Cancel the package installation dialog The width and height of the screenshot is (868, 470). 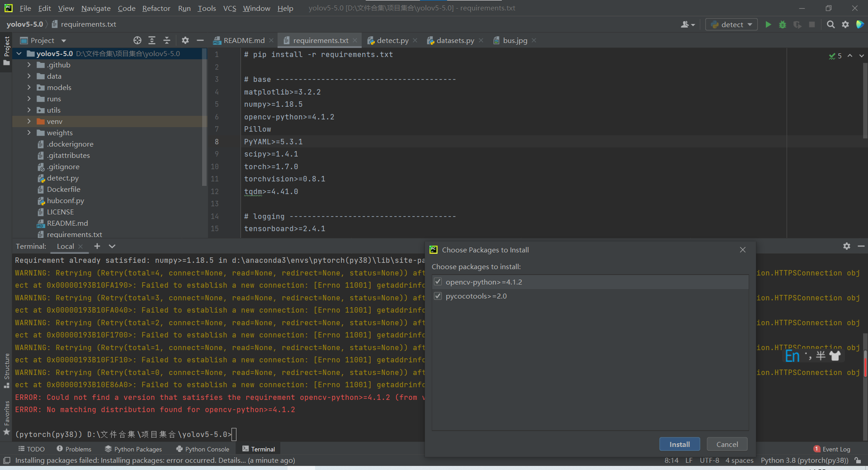pyautogui.click(x=726, y=444)
